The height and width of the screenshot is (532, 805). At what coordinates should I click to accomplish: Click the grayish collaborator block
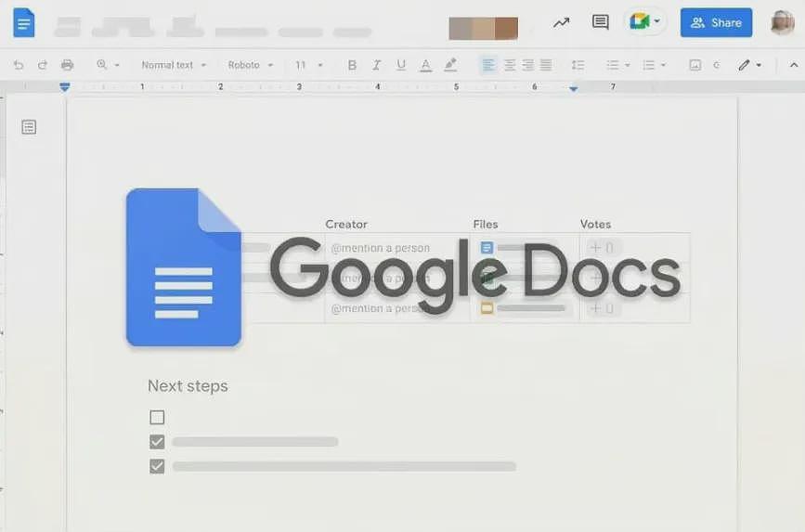pos(461,28)
